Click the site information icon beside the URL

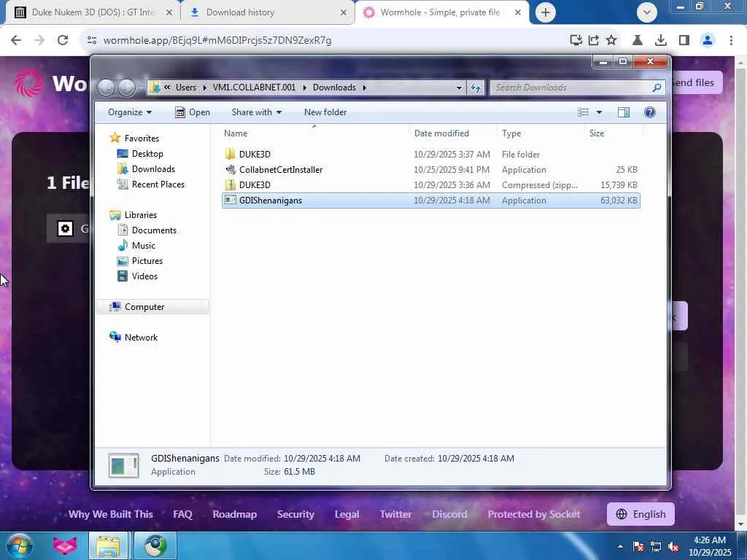coord(92,40)
